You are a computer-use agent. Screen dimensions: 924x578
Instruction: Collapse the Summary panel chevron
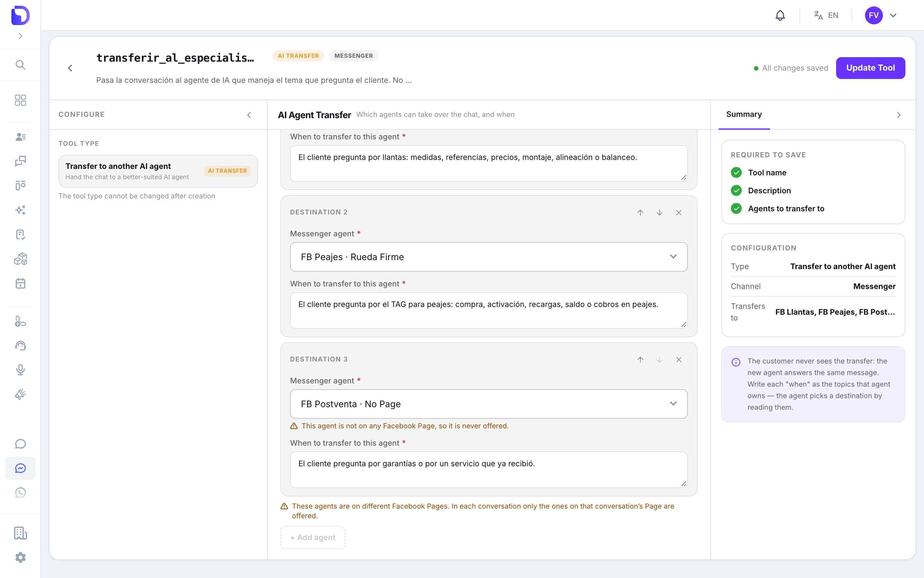(899, 115)
